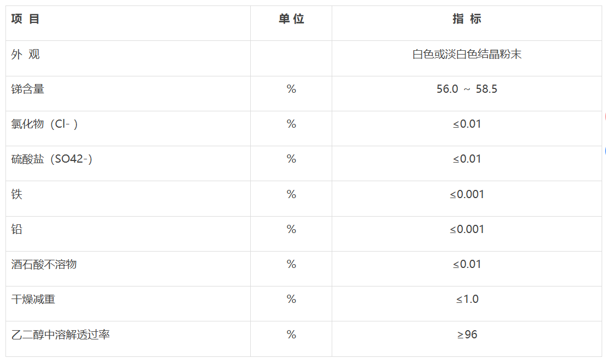Select the 硫酸盐 (SO42-) row label

[52, 159]
